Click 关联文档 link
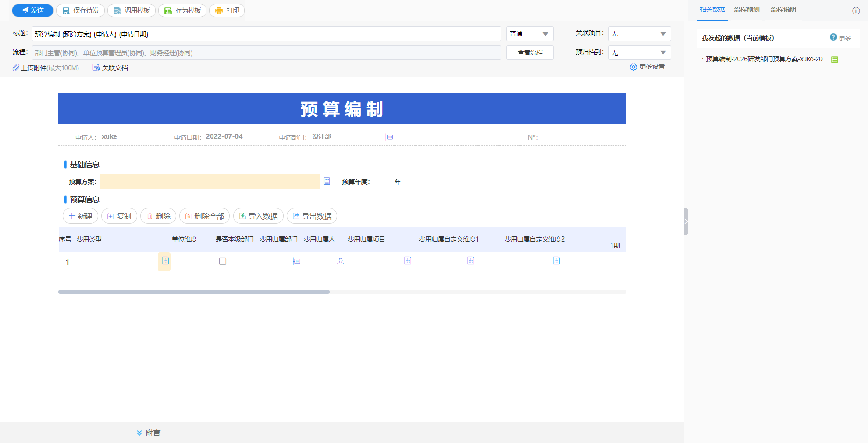The width and height of the screenshot is (868, 443). 110,68
